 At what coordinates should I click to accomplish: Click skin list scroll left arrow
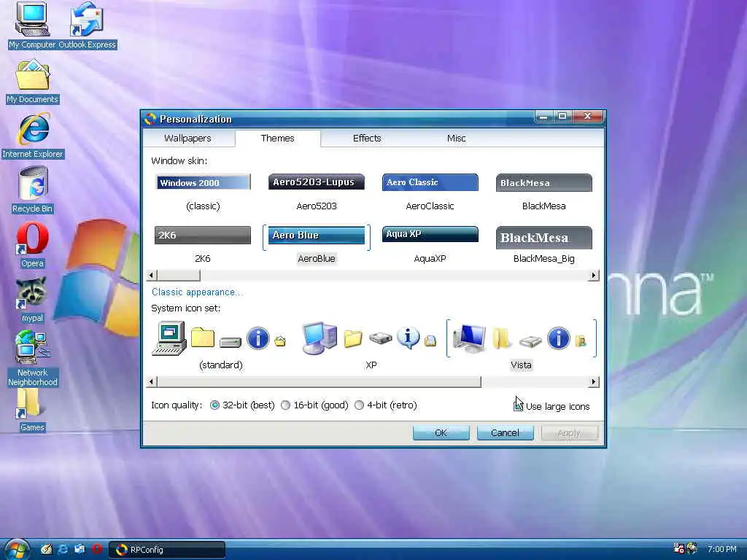tap(152, 275)
